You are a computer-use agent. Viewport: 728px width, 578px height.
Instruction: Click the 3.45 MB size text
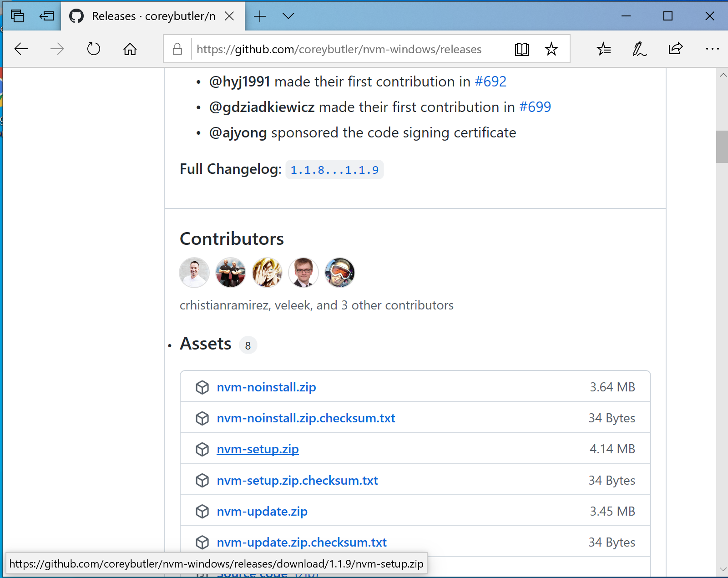[x=612, y=511]
